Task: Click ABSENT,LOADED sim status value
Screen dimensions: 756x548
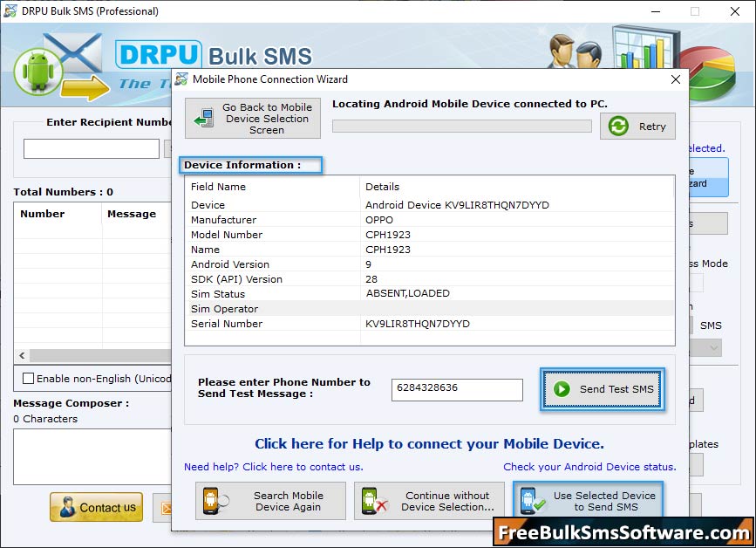Action: [x=408, y=293]
